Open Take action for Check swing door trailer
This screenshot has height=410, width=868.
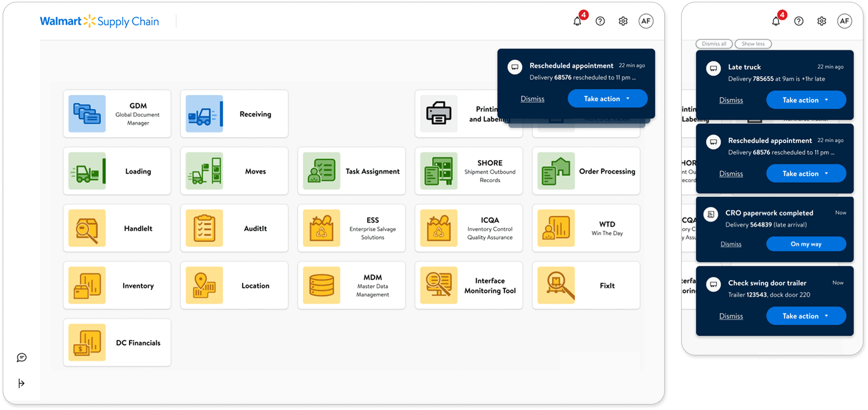tap(806, 316)
